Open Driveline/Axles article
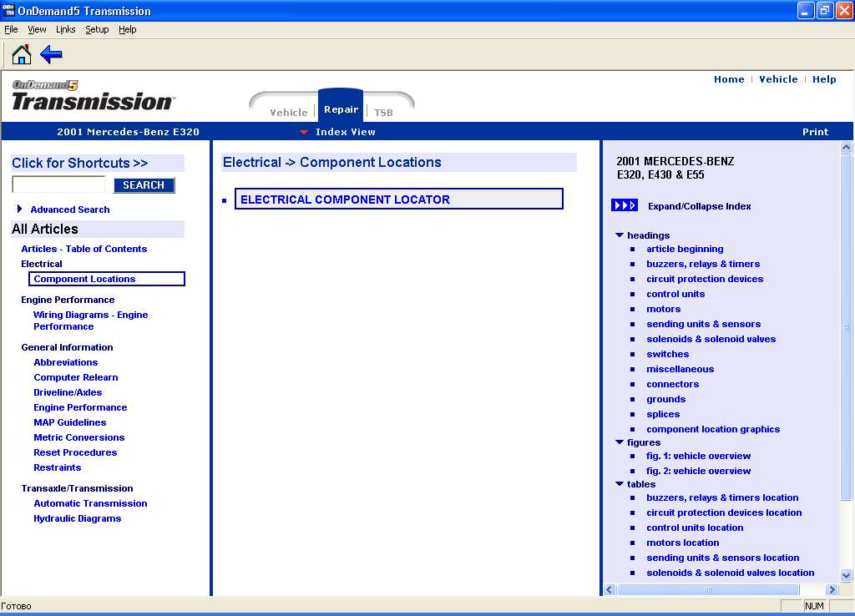This screenshot has width=855, height=616. point(68,392)
